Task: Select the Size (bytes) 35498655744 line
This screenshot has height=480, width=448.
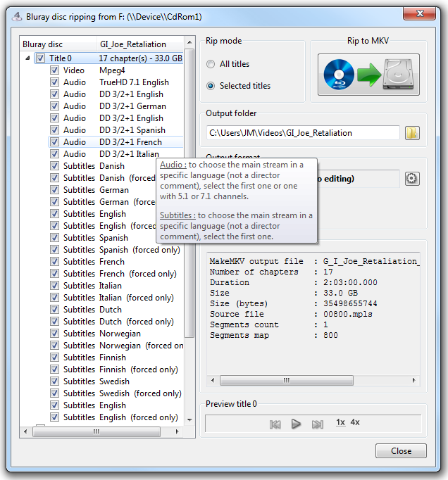Action: (x=294, y=303)
